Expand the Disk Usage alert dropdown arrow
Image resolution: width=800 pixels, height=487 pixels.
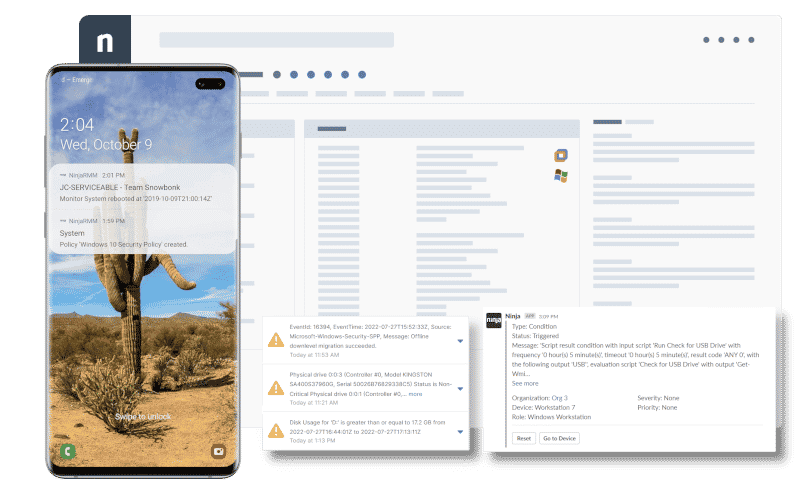click(460, 432)
